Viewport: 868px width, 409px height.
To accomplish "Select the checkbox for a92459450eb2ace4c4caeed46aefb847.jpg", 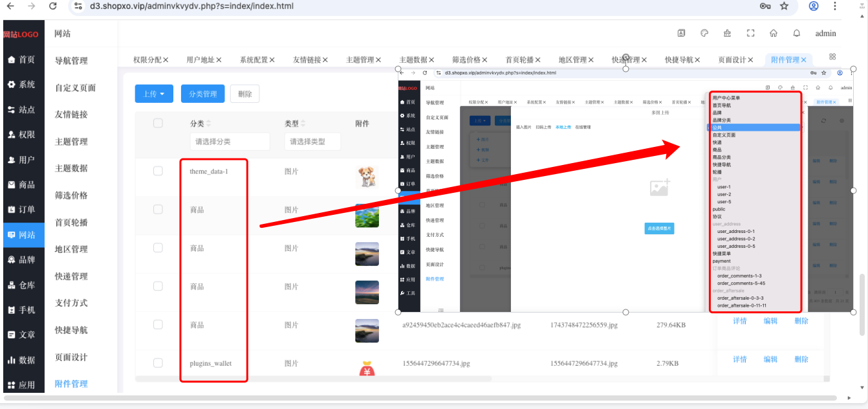I will [x=158, y=324].
